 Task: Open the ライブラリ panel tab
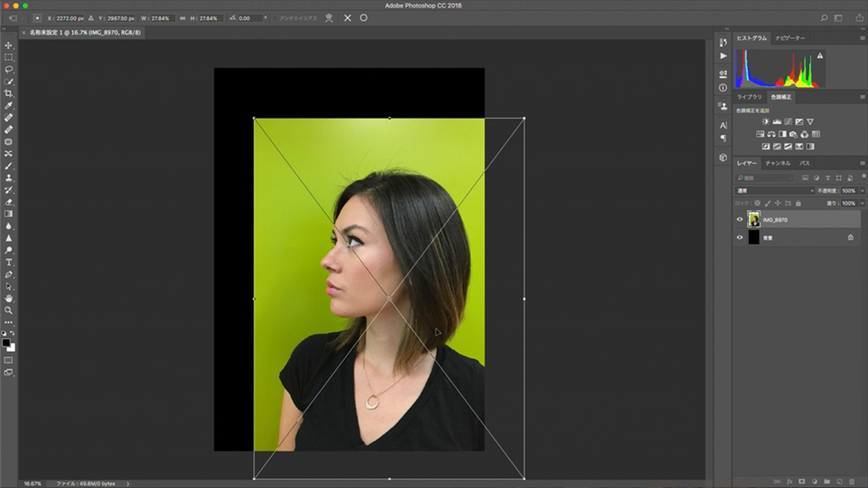[x=749, y=97]
